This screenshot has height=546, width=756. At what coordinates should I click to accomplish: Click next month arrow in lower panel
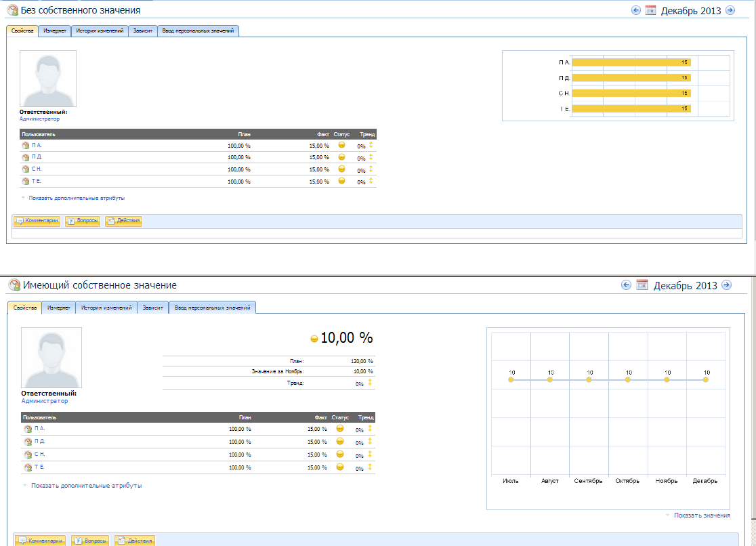tap(726, 285)
